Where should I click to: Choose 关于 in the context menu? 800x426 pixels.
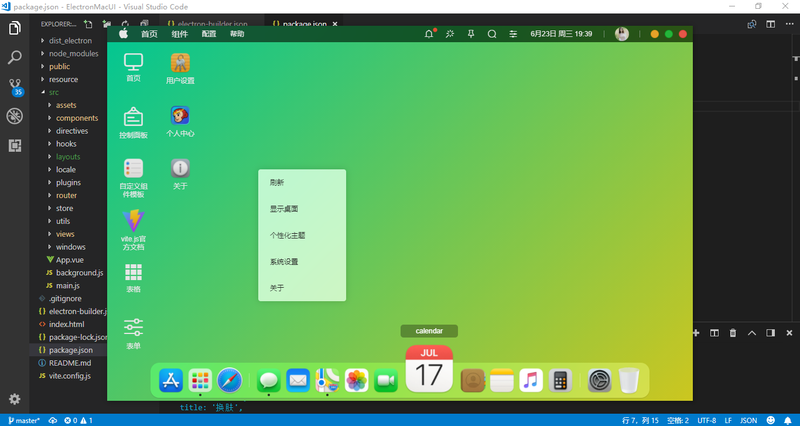[302, 288]
